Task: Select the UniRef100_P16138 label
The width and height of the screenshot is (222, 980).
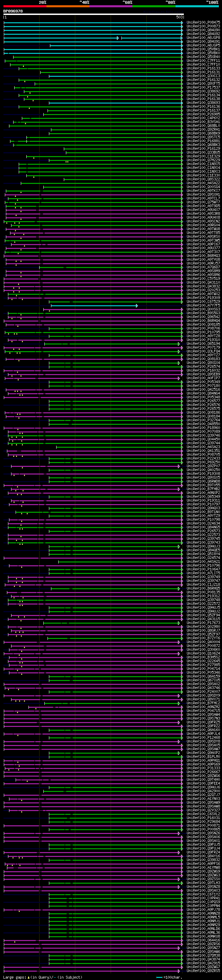Action: (203, 99)
